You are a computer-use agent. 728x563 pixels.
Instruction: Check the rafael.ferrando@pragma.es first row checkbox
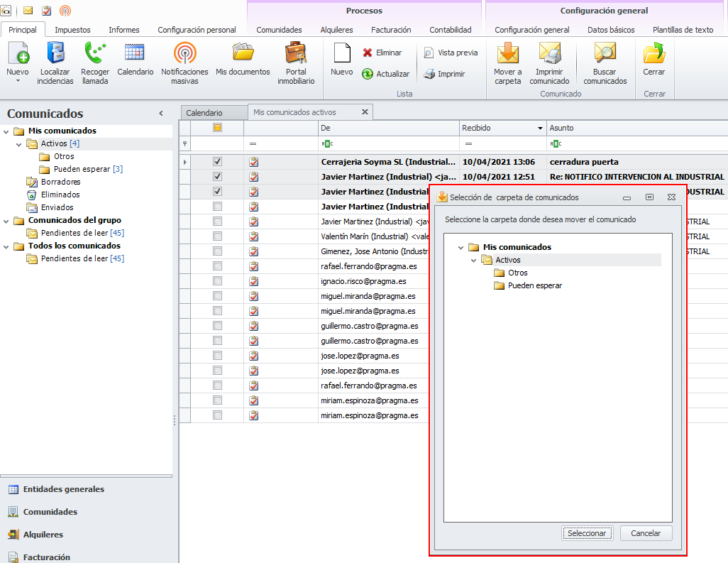pyautogui.click(x=218, y=266)
